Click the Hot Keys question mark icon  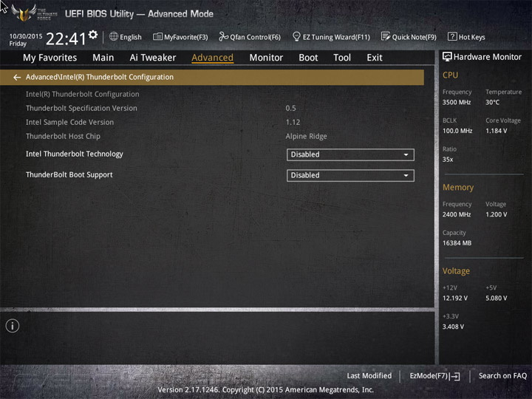coord(452,36)
